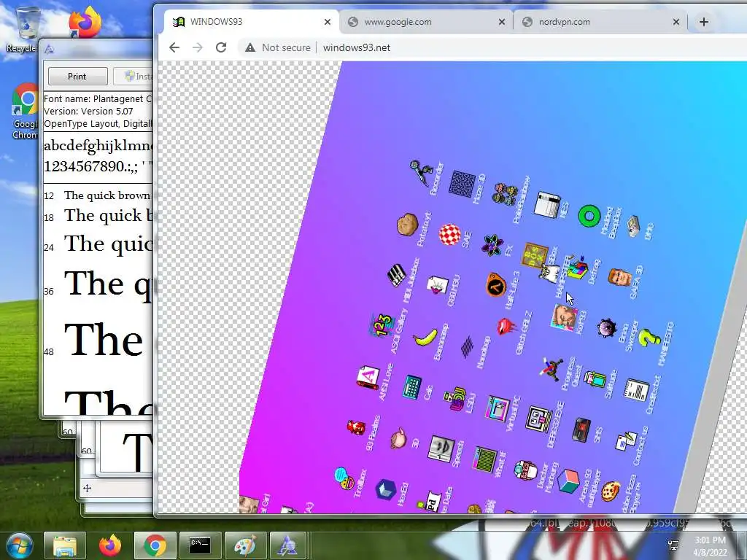Open the Recorder icon on Windows93 desktop
The width and height of the screenshot is (747, 560).
(421, 174)
